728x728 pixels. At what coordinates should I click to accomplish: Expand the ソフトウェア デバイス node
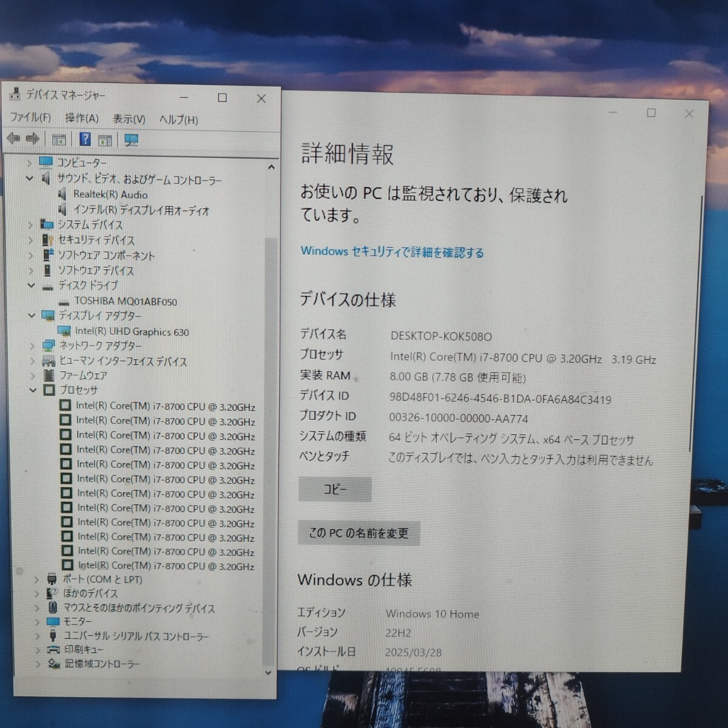click(30, 271)
